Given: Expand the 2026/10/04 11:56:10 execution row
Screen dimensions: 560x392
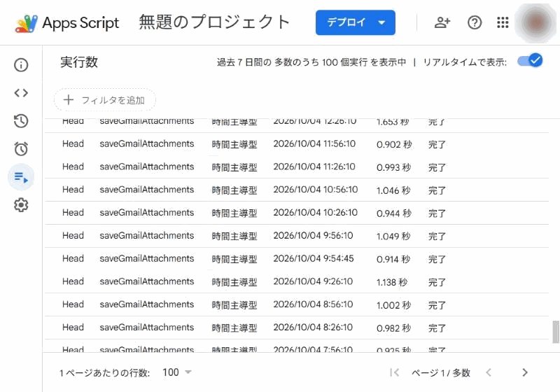Looking at the screenshot, I should click(297, 144).
